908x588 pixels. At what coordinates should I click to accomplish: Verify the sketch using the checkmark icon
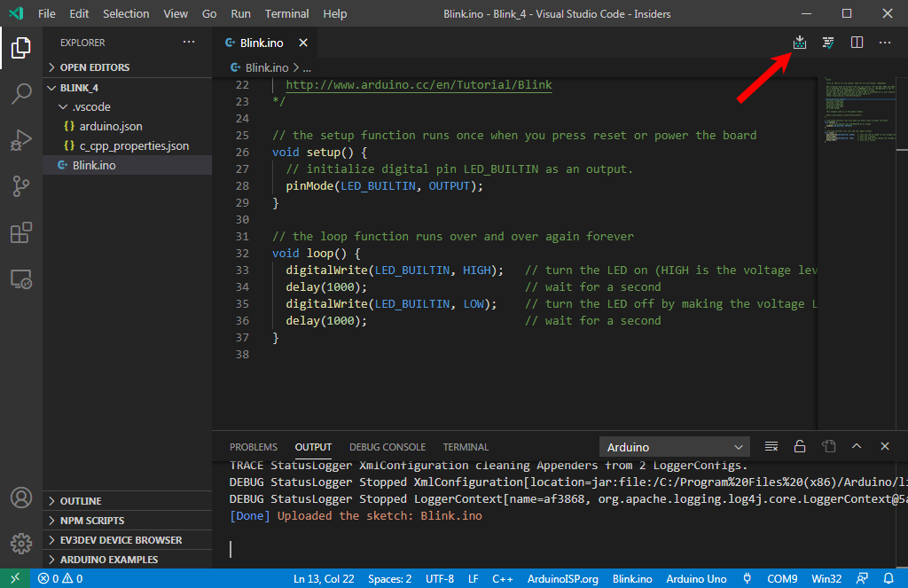827,42
